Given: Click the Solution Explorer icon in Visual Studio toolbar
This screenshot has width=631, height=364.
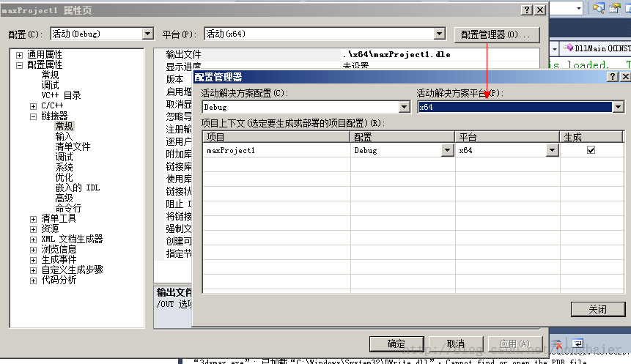Looking at the screenshot, I should [x=598, y=7].
